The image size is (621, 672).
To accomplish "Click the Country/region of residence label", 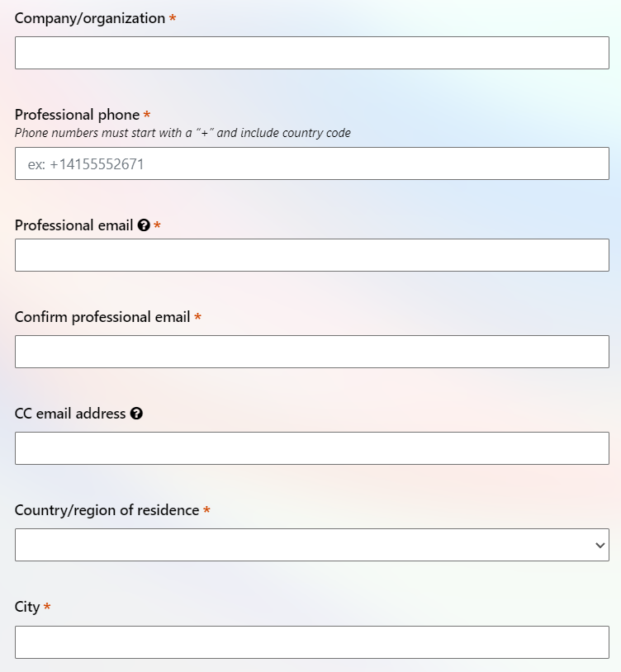I will click(x=107, y=510).
